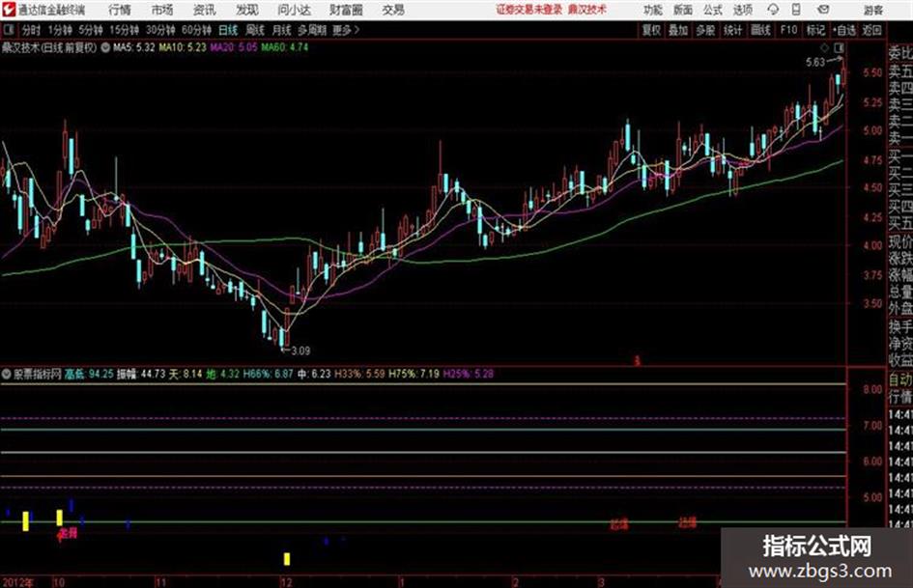Click the 多股 toolbar button
Viewport: 913px width, 588px height.
coord(705,30)
